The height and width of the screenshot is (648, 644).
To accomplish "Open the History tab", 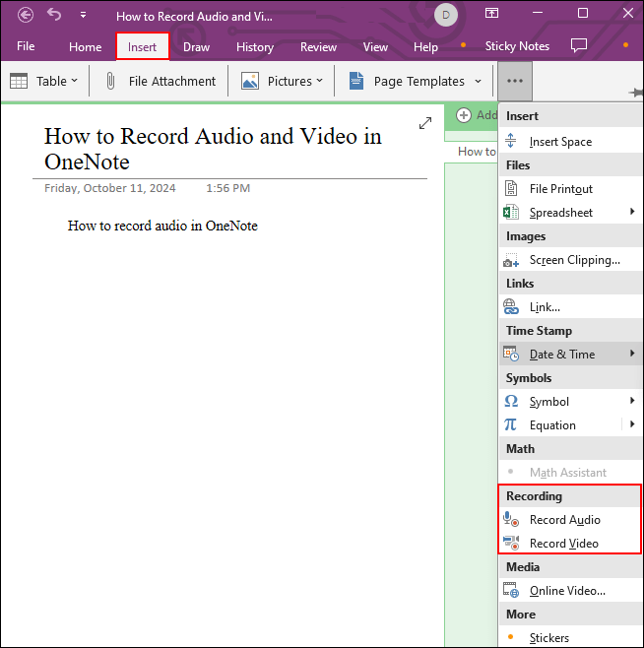I will click(255, 47).
